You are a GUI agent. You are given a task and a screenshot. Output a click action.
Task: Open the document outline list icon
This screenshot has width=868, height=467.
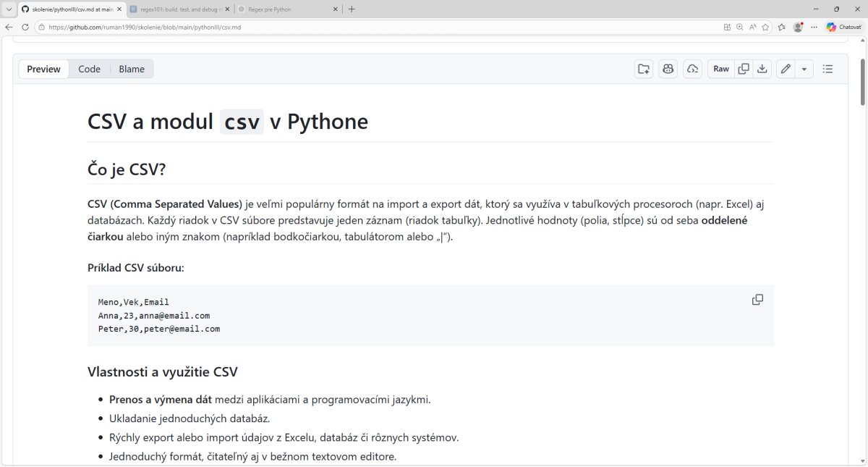828,69
